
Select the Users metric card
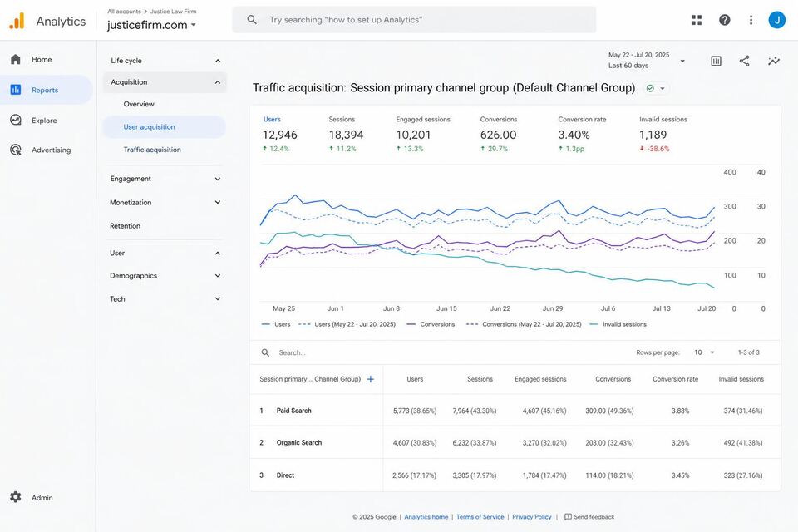280,134
